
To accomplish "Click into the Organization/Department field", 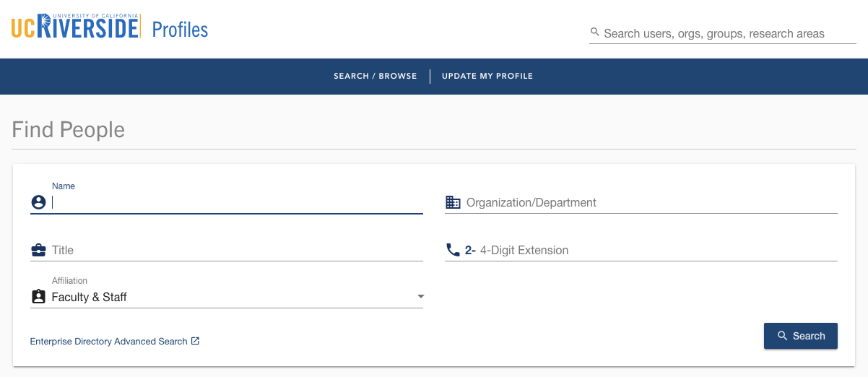I will [x=650, y=203].
